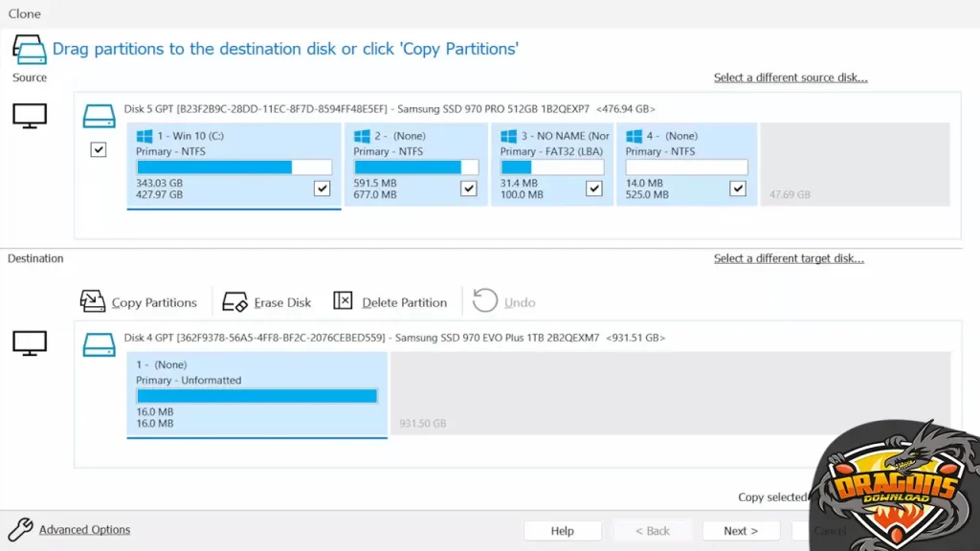
Task: Open Help from the bottom bar
Action: pyautogui.click(x=562, y=531)
